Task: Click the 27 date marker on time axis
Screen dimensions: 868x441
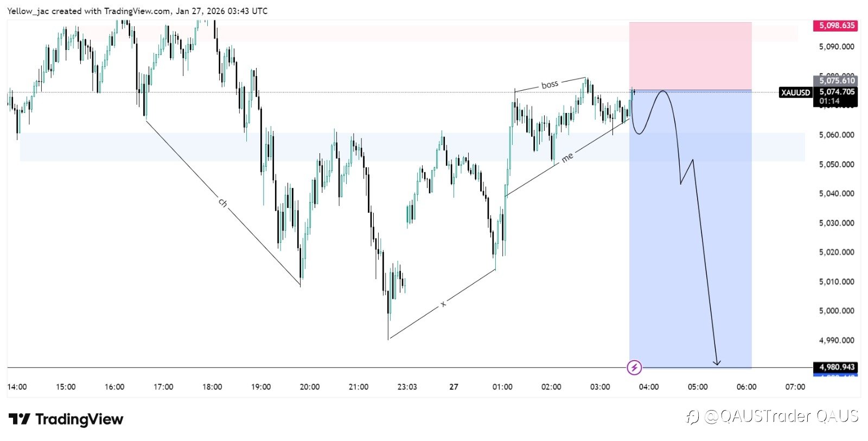Action: [x=454, y=387]
